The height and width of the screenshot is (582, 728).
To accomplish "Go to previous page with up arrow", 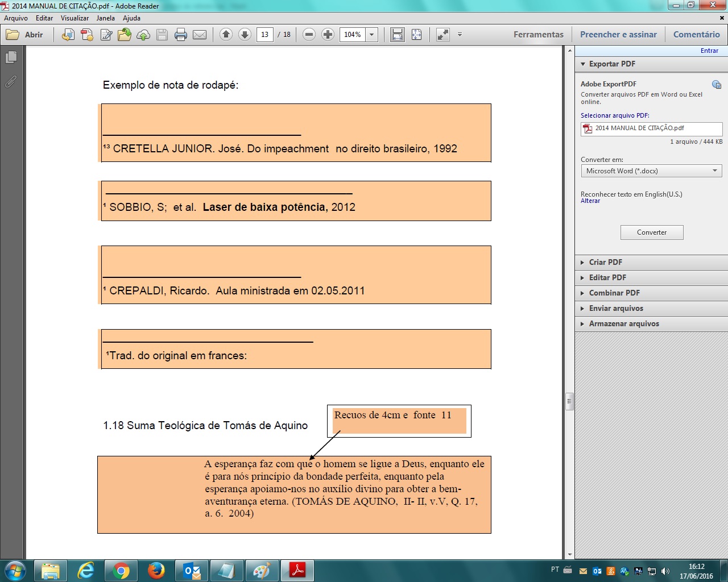I will tap(226, 35).
